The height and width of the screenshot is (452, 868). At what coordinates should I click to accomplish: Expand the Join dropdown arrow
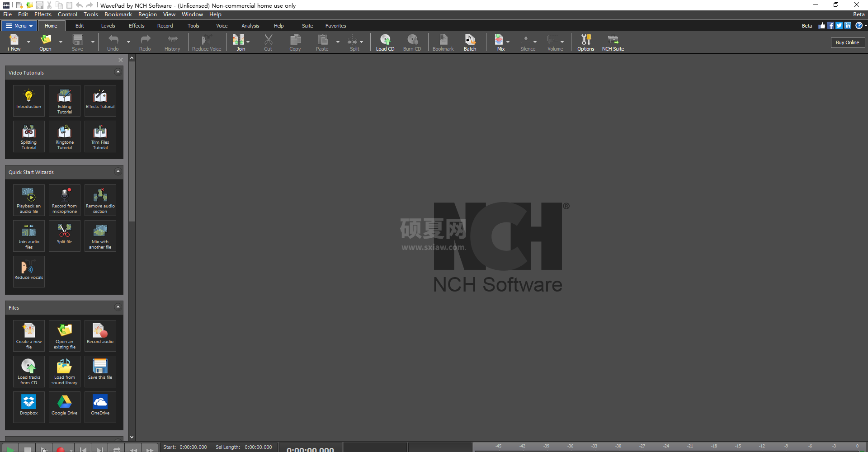click(248, 42)
